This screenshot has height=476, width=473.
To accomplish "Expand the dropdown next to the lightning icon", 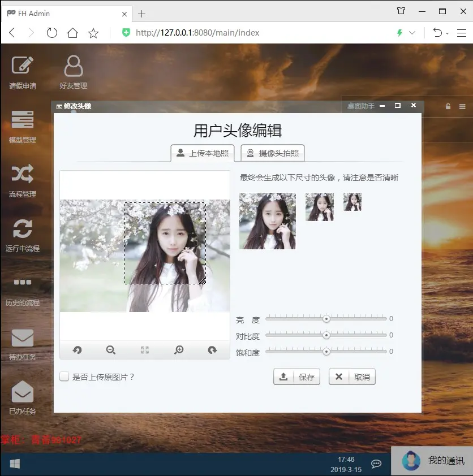I will (412, 33).
